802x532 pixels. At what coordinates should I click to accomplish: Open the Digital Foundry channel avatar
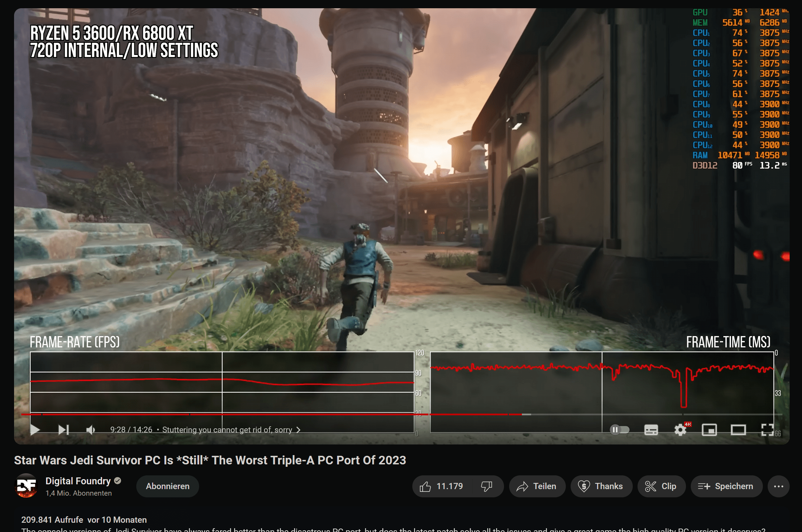(26, 486)
